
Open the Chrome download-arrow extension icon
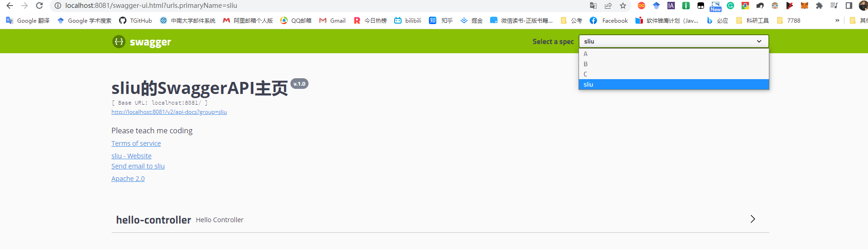click(745, 6)
